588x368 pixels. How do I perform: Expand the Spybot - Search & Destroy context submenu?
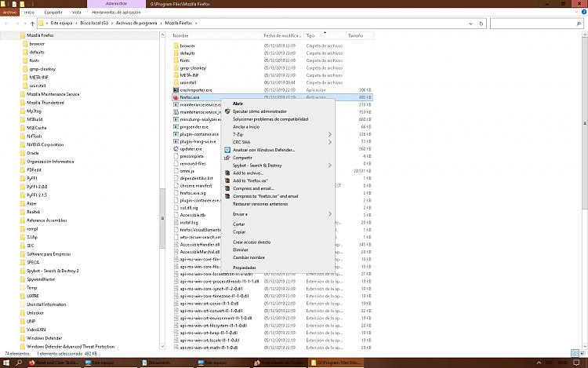coord(329,166)
